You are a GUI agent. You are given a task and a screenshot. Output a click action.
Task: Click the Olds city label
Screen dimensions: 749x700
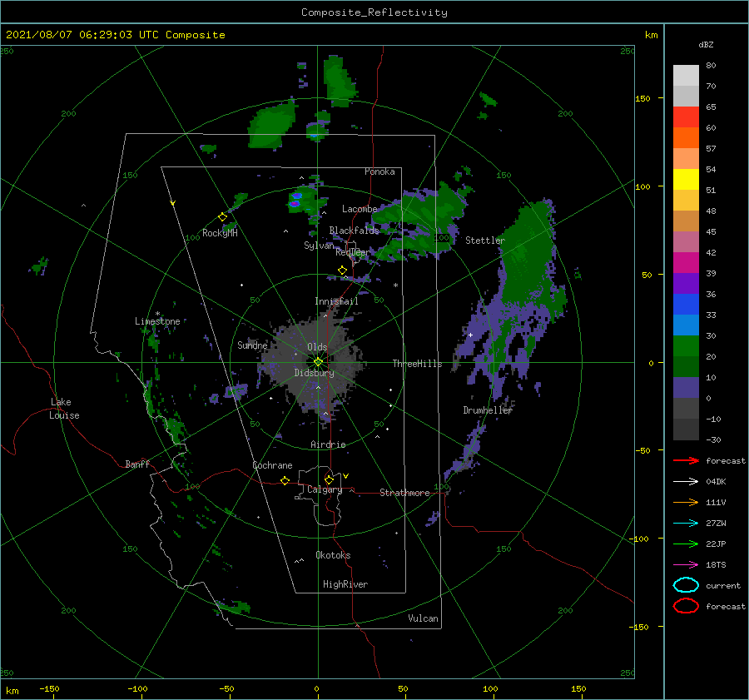coord(317,347)
